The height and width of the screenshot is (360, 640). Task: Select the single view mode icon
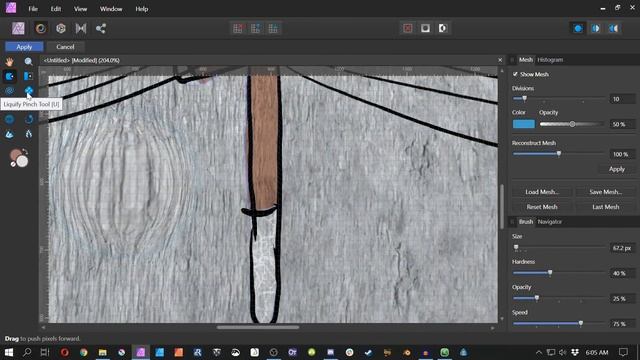pos(578,28)
